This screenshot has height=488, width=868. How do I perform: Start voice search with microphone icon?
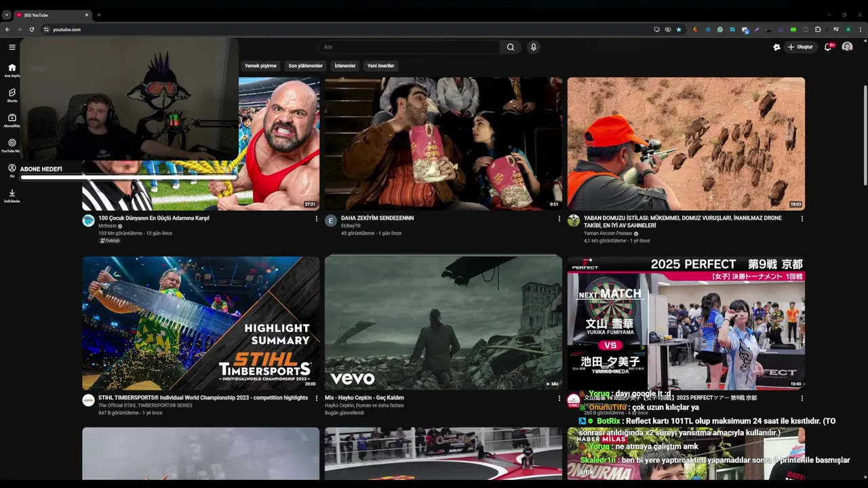pyautogui.click(x=534, y=47)
